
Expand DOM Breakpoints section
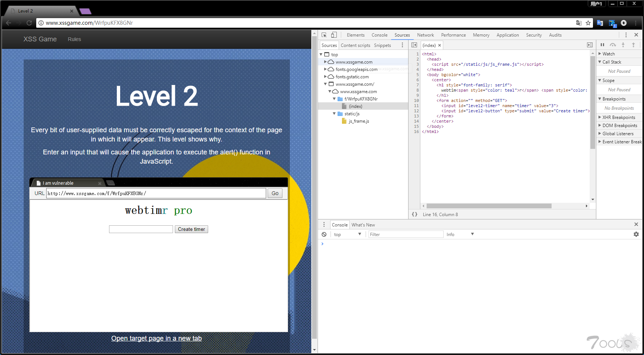coord(600,125)
